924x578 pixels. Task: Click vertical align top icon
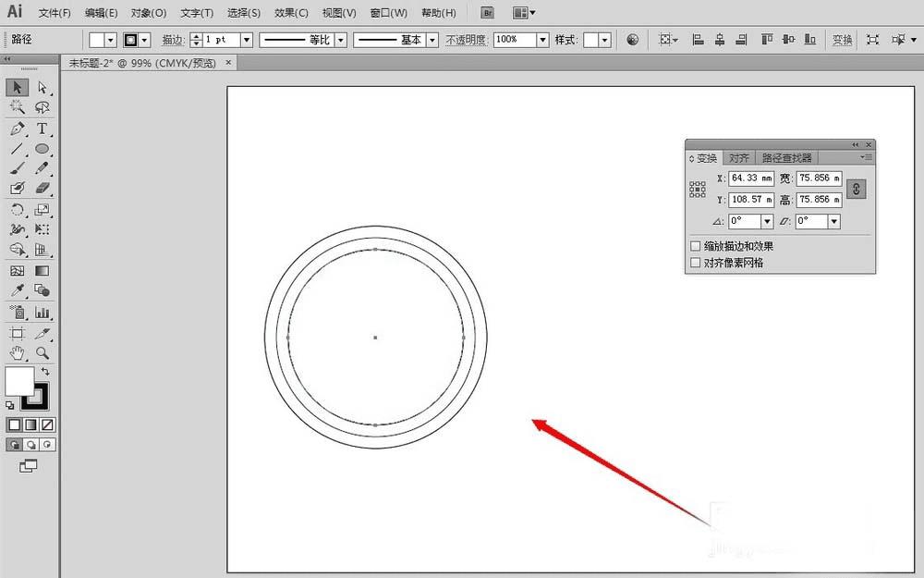[x=767, y=40]
